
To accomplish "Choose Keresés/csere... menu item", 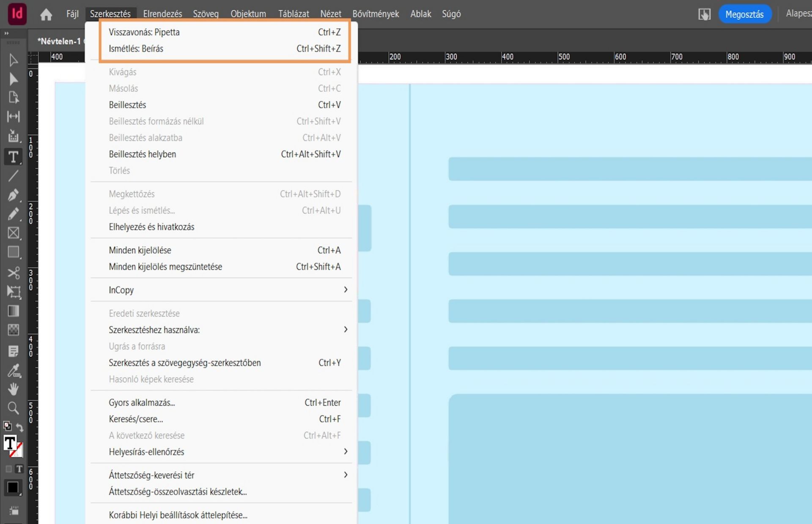I will tap(136, 419).
